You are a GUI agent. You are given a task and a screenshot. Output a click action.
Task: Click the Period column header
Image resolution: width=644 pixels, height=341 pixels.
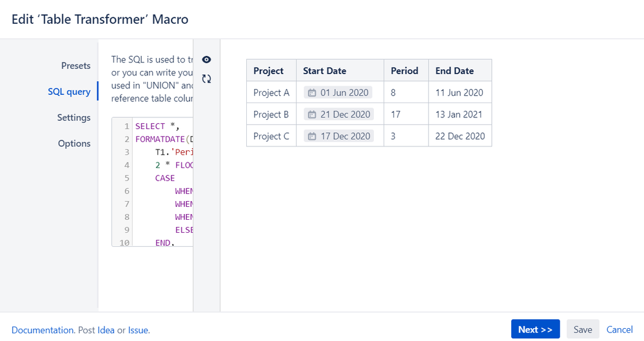coord(405,71)
